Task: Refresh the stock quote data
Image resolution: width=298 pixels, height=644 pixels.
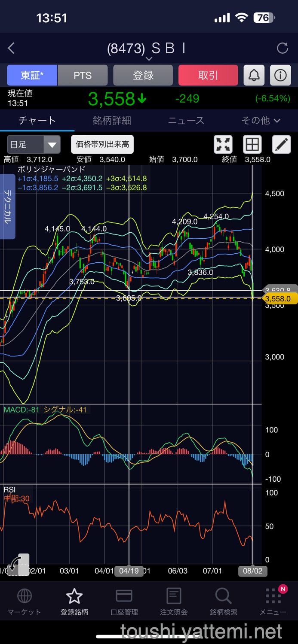Action: 283,49
